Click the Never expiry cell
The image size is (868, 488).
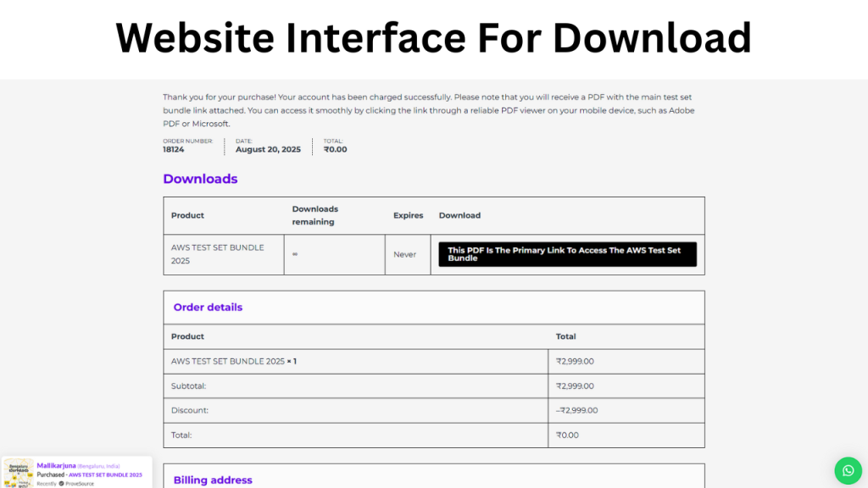[404, 254]
